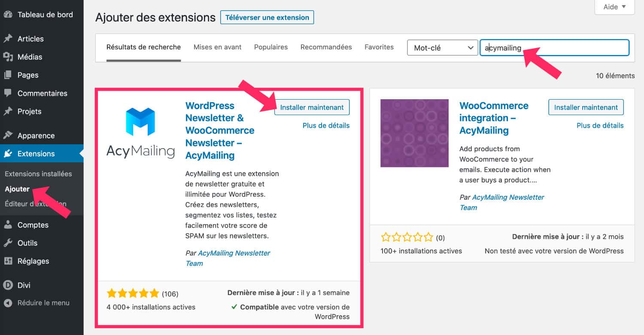The width and height of the screenshot is (644, 335).
Task: Click the acymailing search input field
Action: (554, 48)
